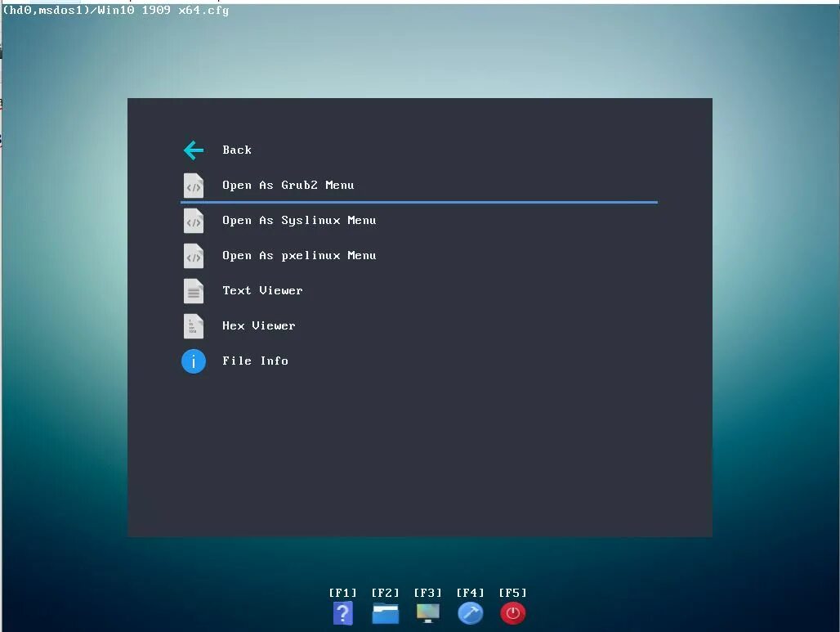
Task: Click the code file icon beside Syslinux Menu
Action: (x=193, y=221)
